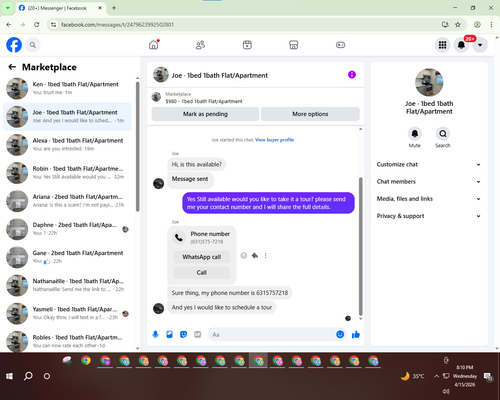This screenshot has height=400, width=500.
Task: Open conversation information purple icon
Action: pyautogui.click(x=352, y=75)
